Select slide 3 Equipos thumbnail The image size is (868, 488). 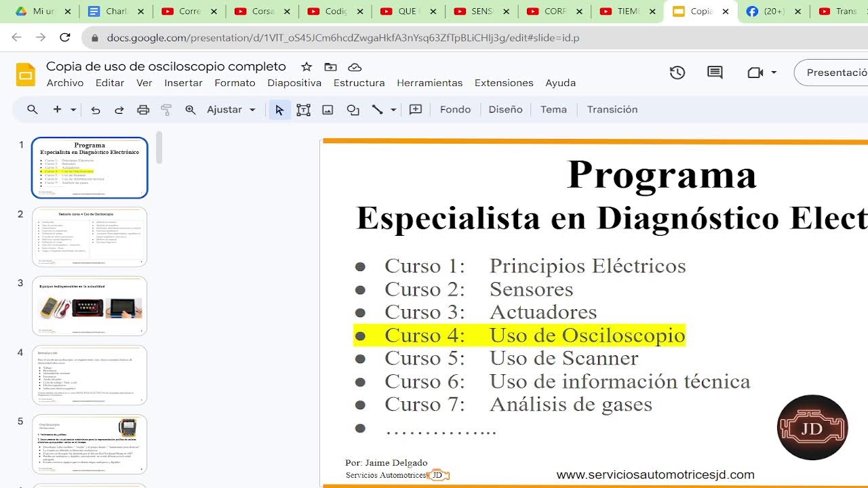pyautogui.click(x=90, y=306)
